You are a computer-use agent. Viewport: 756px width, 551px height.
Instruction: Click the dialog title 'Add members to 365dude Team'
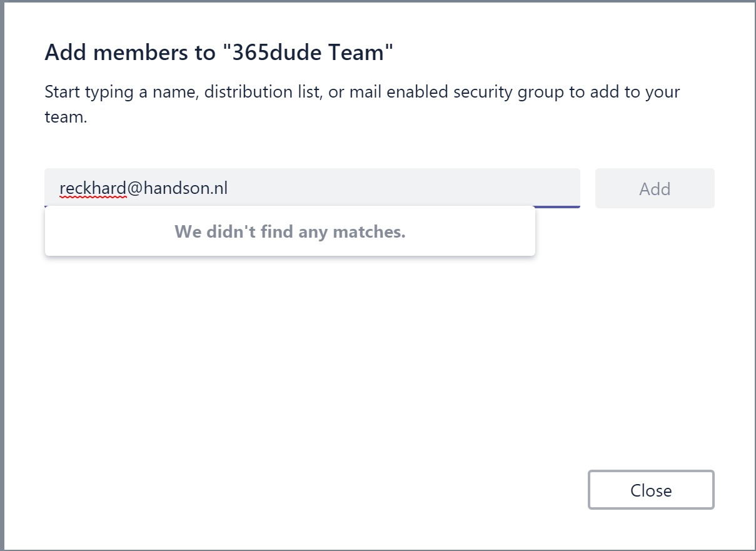coord(219,53)
